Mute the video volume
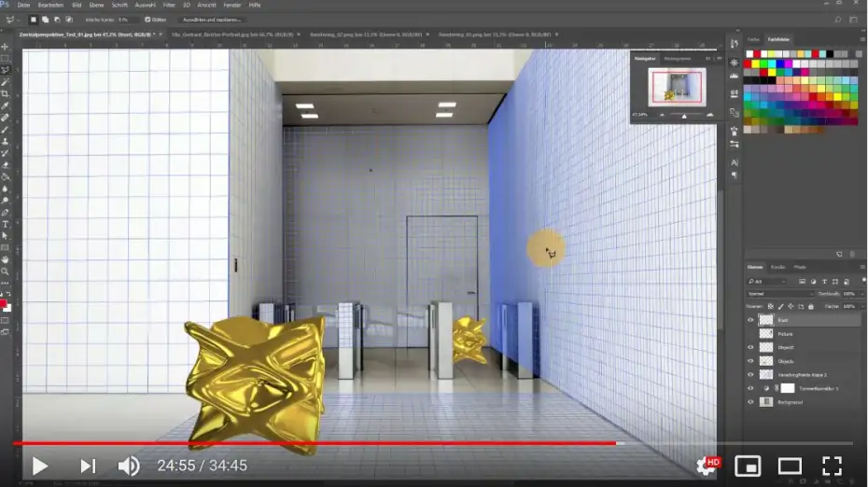 [x=129, y=466]
